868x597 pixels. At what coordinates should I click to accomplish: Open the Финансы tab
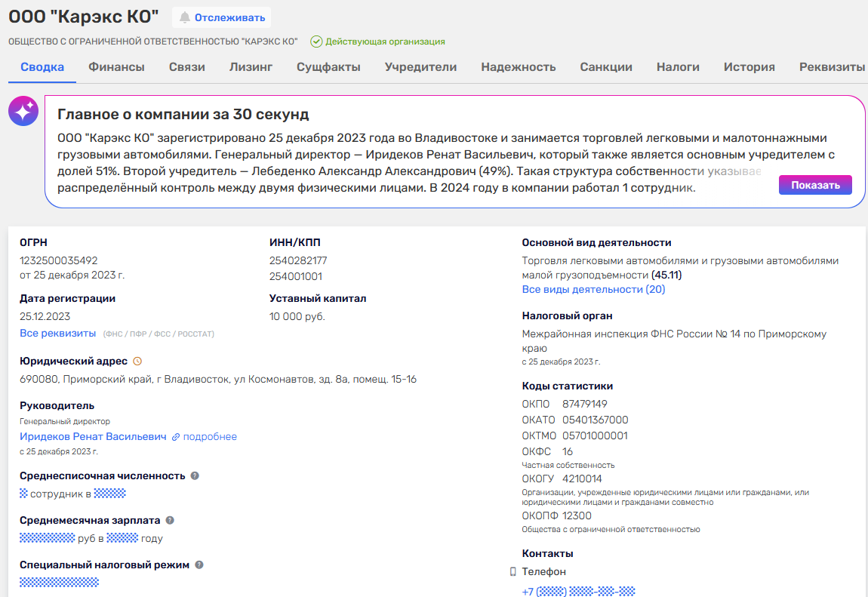(116, 67)
